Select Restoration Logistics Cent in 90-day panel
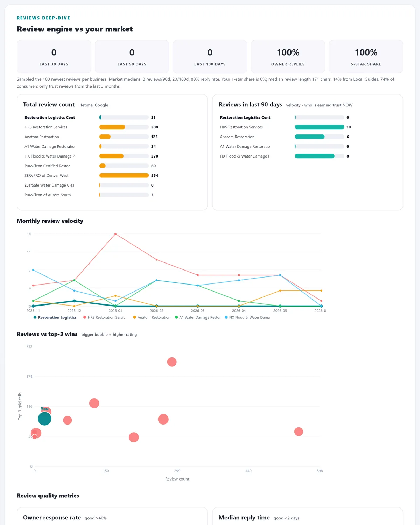The height and width of the screenshot is (525, 420). click(245, 118)
